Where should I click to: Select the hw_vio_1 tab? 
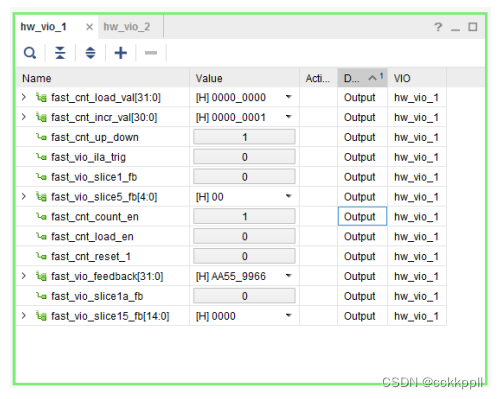pos(43,27)
